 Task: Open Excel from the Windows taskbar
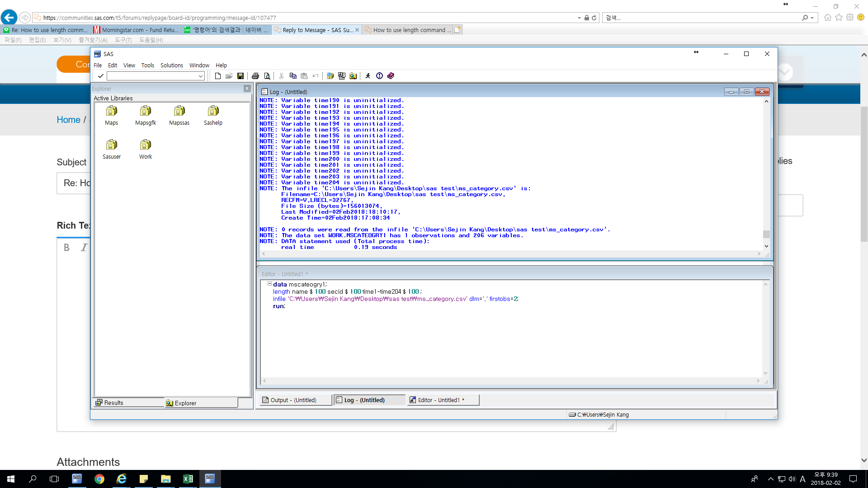coord(188,479)
